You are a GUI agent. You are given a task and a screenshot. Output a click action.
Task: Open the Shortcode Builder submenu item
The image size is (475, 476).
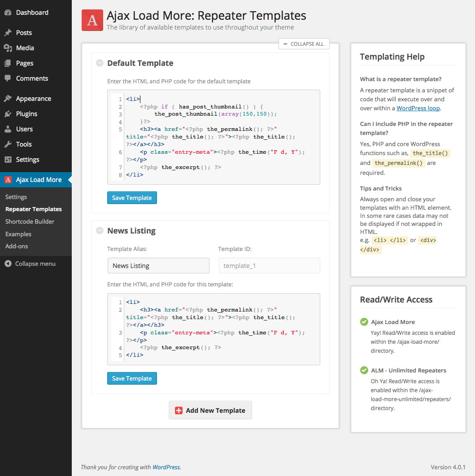click(x=30, y=221)
